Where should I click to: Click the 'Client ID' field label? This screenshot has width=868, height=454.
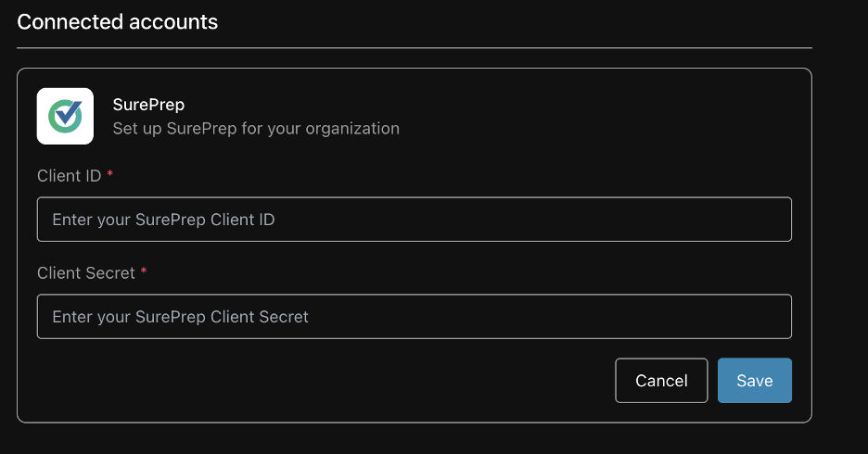(70, 176)
